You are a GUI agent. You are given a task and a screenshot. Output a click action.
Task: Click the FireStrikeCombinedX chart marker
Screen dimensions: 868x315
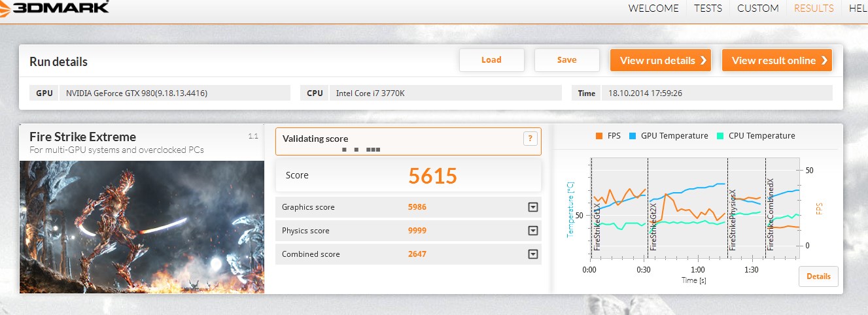tap(771, 213)
